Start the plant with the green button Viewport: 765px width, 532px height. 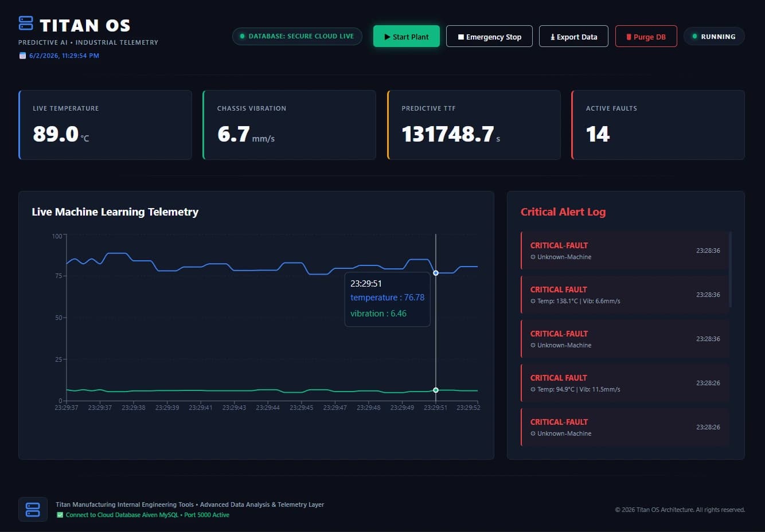coord(407,36)
